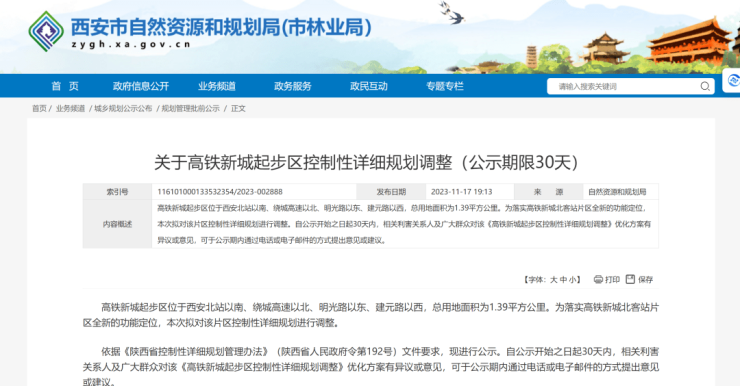The image size is (740, 386).
Task: Open the 政府信息公开 menu
Action: tap(141, 86)
